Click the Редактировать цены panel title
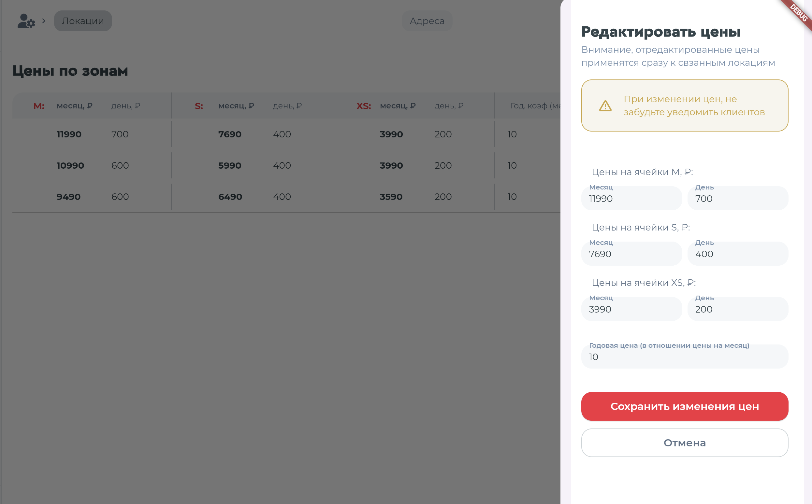 [660, 32]
